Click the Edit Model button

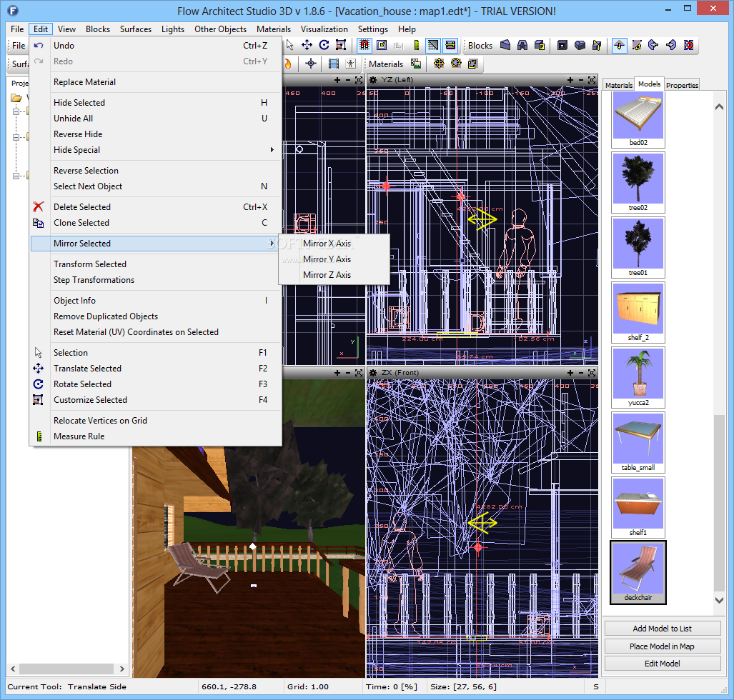[662, 664]
